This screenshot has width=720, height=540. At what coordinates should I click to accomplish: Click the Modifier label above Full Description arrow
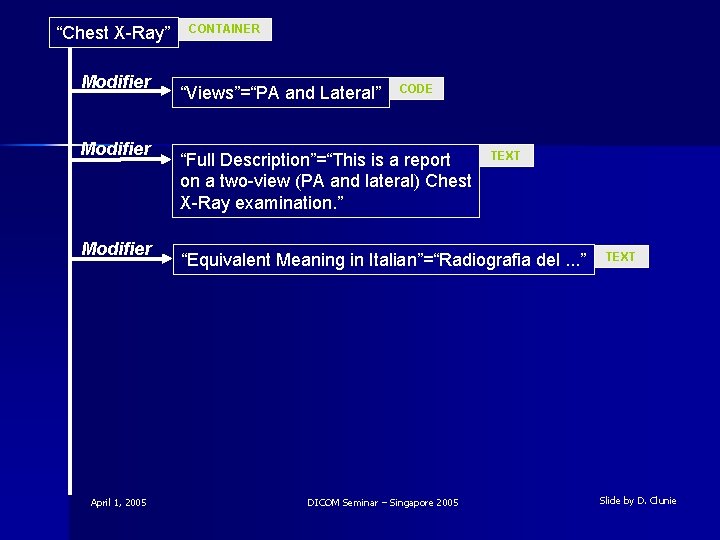(116, 149)
